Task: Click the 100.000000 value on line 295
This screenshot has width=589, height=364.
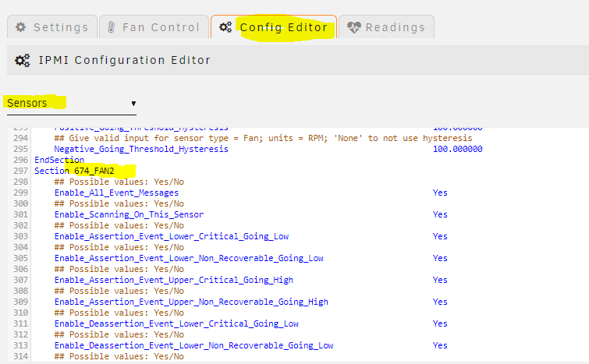Action: 457,149
